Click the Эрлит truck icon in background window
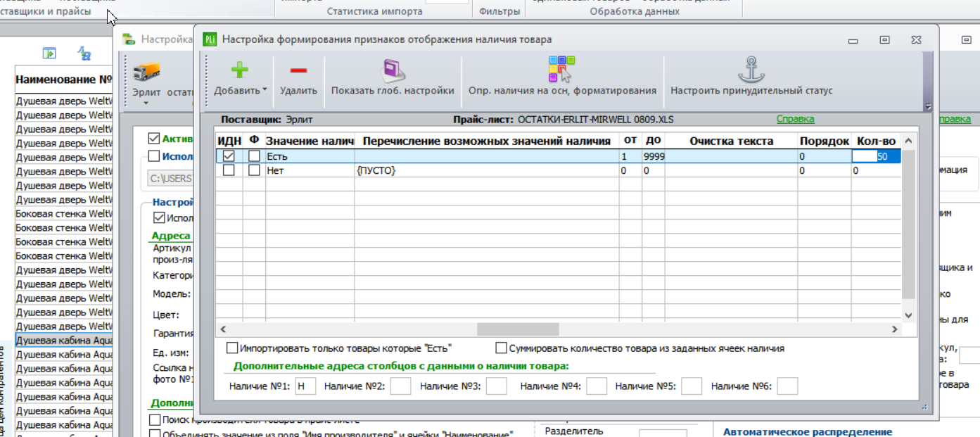The width and height of the screenshot is (980, 437). pyautogui.click(x=146, y=72)
